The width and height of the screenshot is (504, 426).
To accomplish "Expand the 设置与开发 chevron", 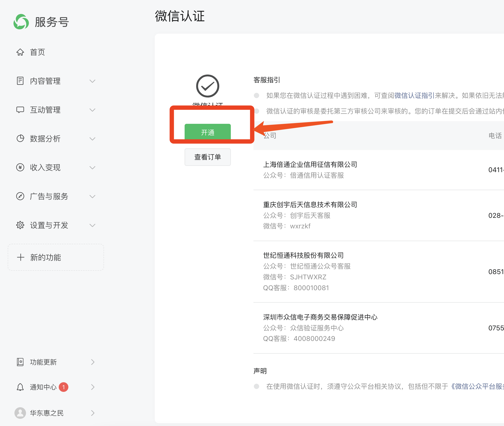I will coord(92,226).
